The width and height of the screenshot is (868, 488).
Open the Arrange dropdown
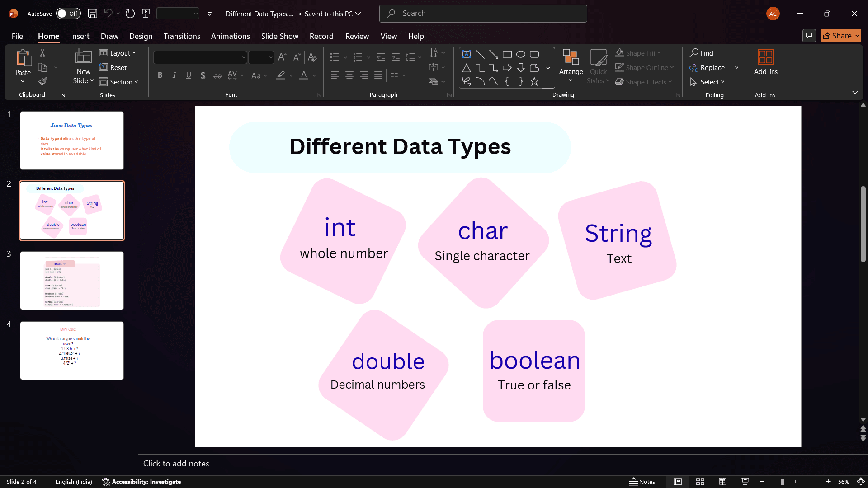[x=571, y=66]
